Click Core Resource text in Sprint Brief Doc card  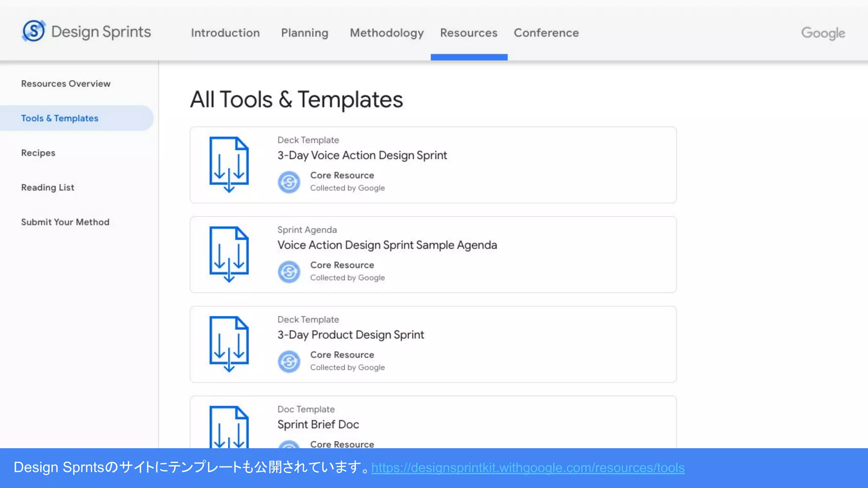pos(342,444)
